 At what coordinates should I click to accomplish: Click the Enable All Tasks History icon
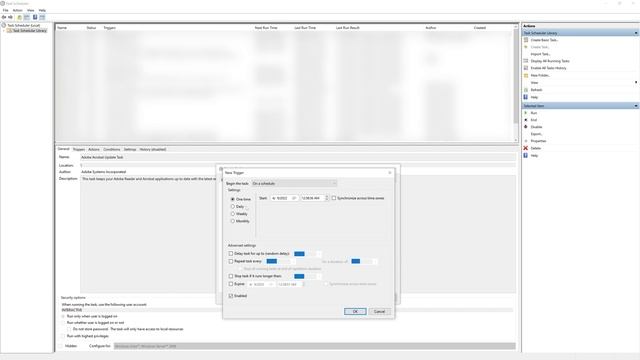(x=526, y=68)
